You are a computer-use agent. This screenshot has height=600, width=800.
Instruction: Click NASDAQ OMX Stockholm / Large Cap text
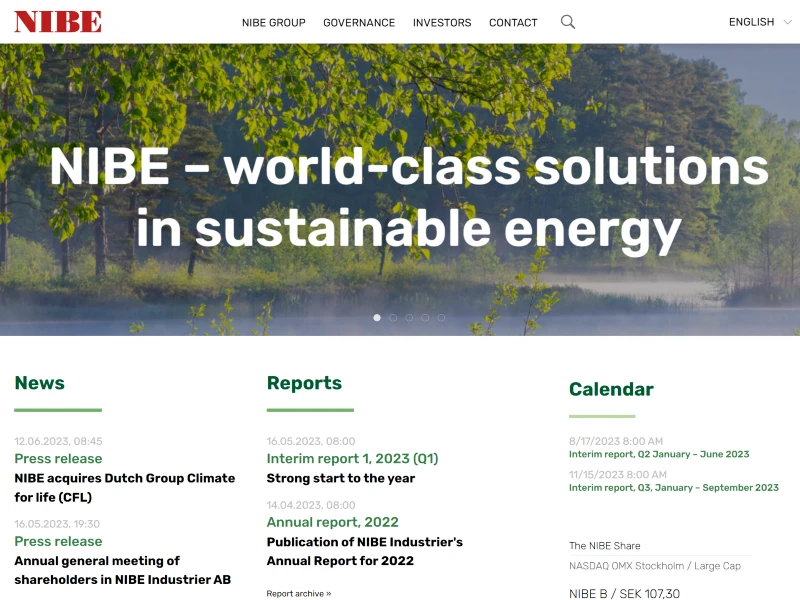tap(655, 566)
